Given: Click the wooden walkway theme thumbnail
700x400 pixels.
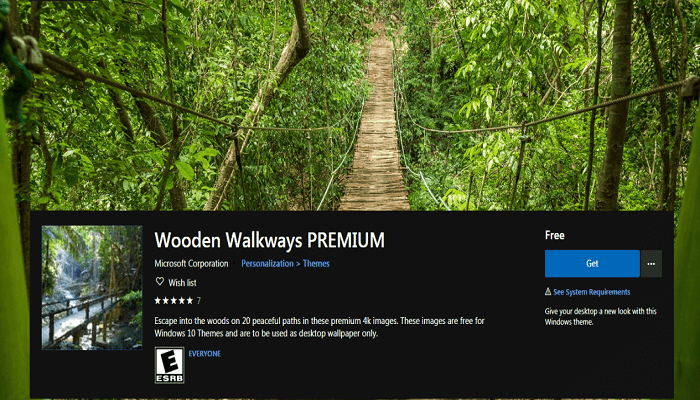Looking at the screenshot, I should pos(92,287).
